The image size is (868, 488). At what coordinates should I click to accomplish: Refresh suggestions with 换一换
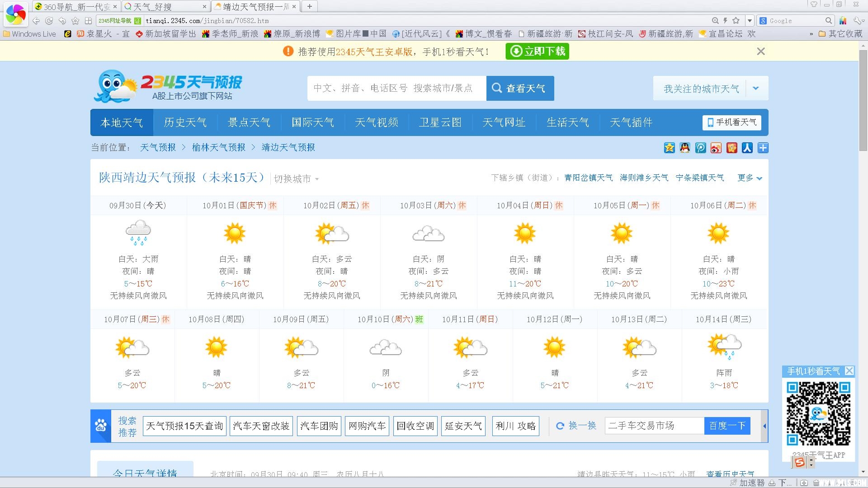pos(576,426)
